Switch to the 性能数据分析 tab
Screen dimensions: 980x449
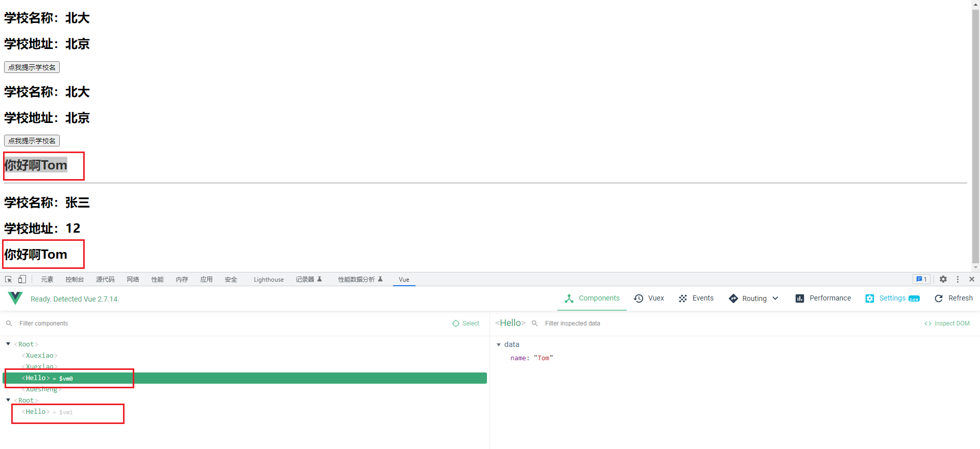pyautogui.click(x=360, y=280)
